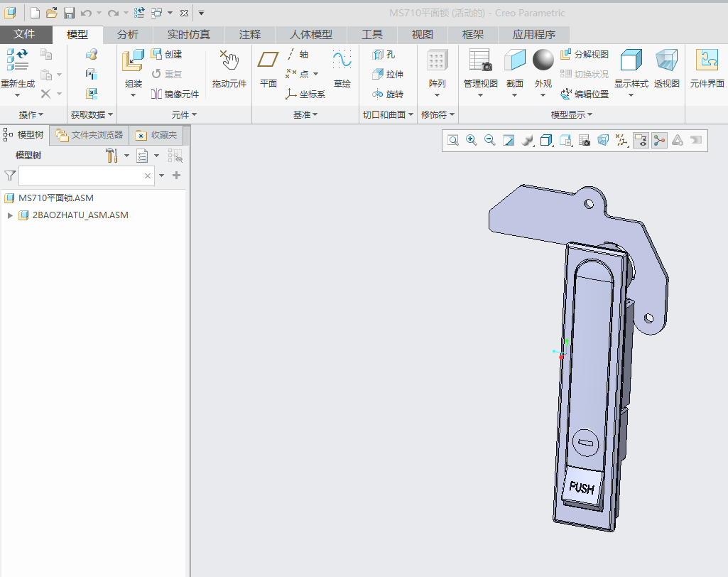Click the 重新生成 regenerate icon
Image resolution: width=728 pixels, height=577 pixels.
[18, 60]
